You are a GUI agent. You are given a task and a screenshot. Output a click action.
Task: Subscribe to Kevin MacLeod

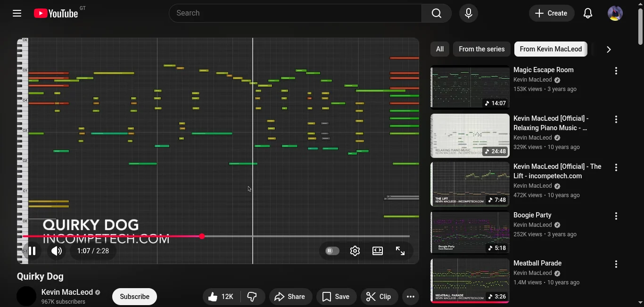point(134,297)
